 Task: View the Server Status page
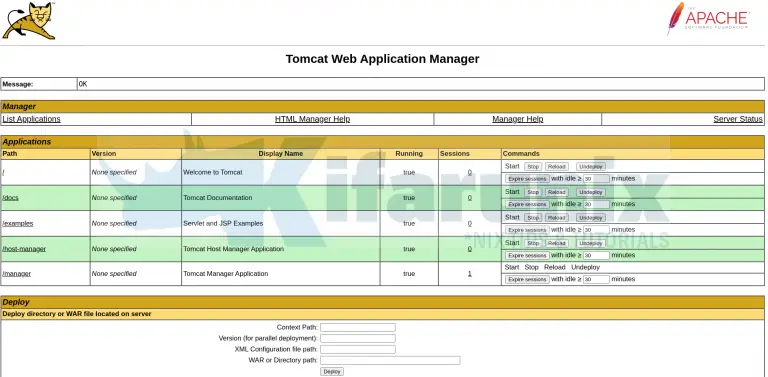tap(738, 119)
